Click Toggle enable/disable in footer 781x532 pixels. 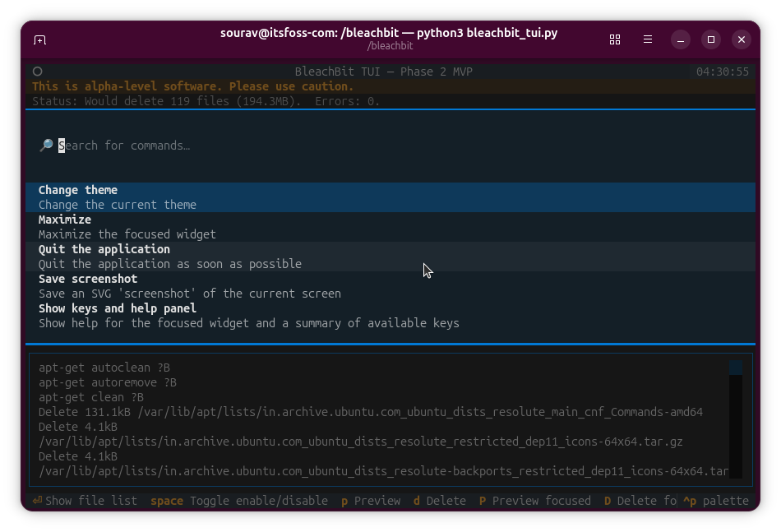click(x=239, y=501)
